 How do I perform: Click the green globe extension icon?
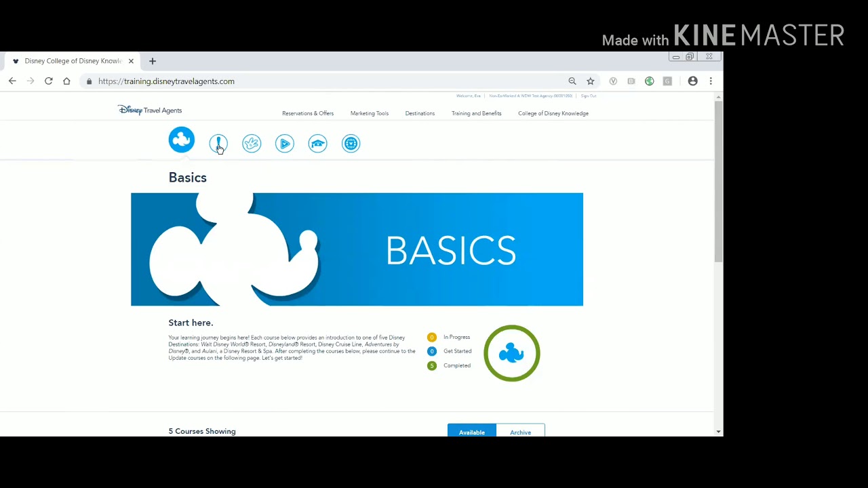pos(650,81)
